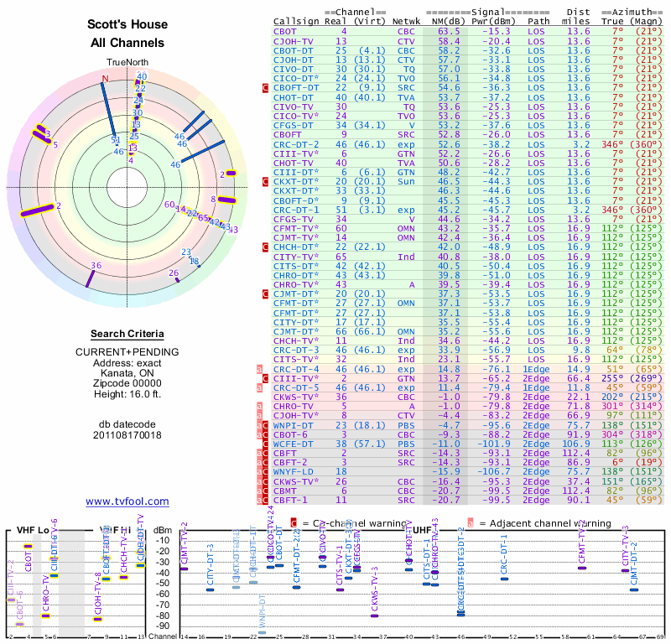
Task: Click the 'Pwr(dBm)' column header
Action: coord(493,22)
